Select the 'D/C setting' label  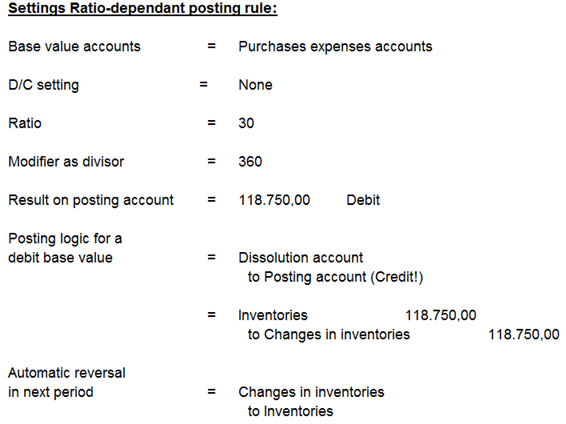click(x=44, y=85)
